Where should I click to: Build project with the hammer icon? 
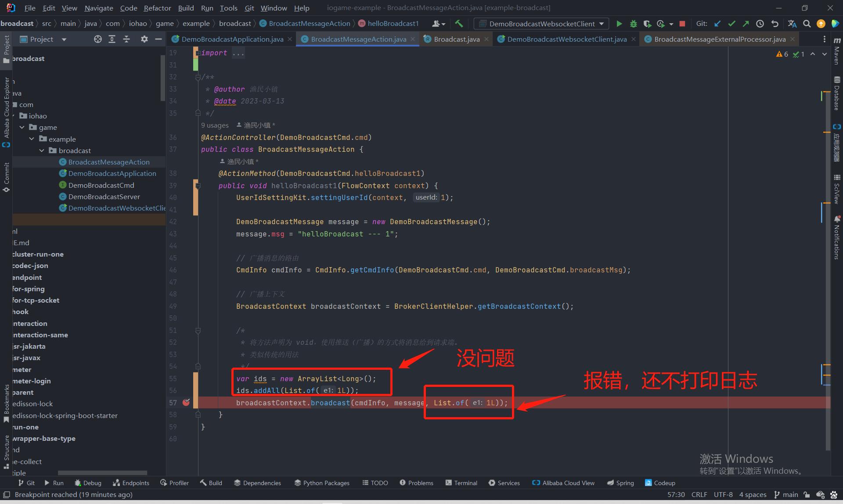click(459, 24)
